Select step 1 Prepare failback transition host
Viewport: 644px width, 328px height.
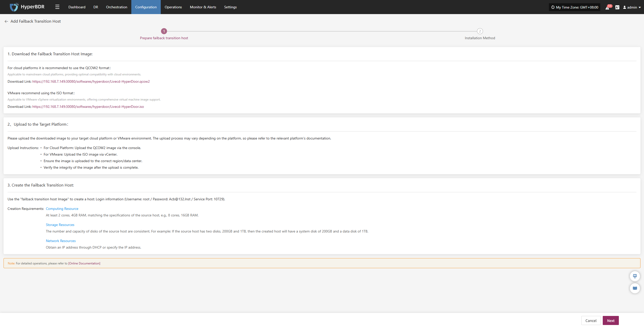tap(164, 31)
